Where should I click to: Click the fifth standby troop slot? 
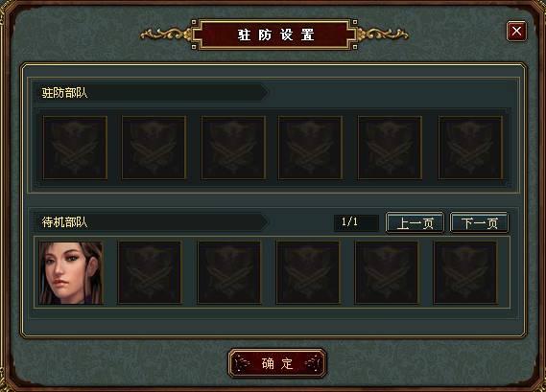[387, 273]
